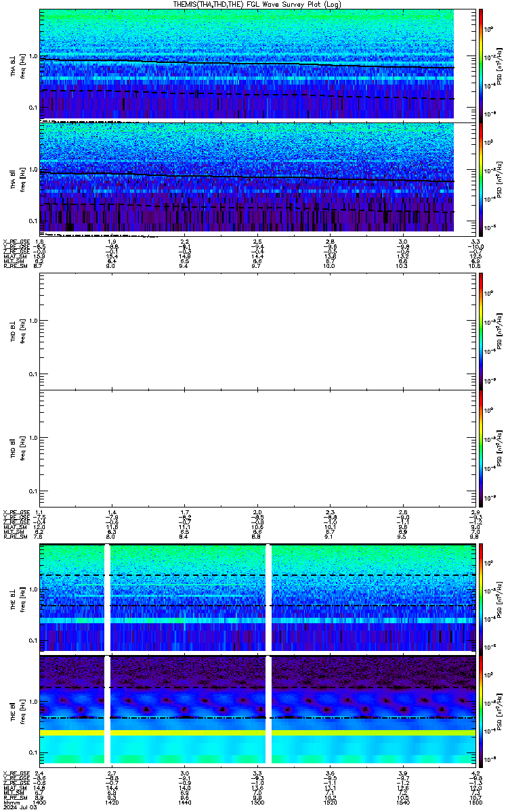Click the empty THD B-parallel panel
The height and width of the screenshot is (812, 508).
[257, 447]
